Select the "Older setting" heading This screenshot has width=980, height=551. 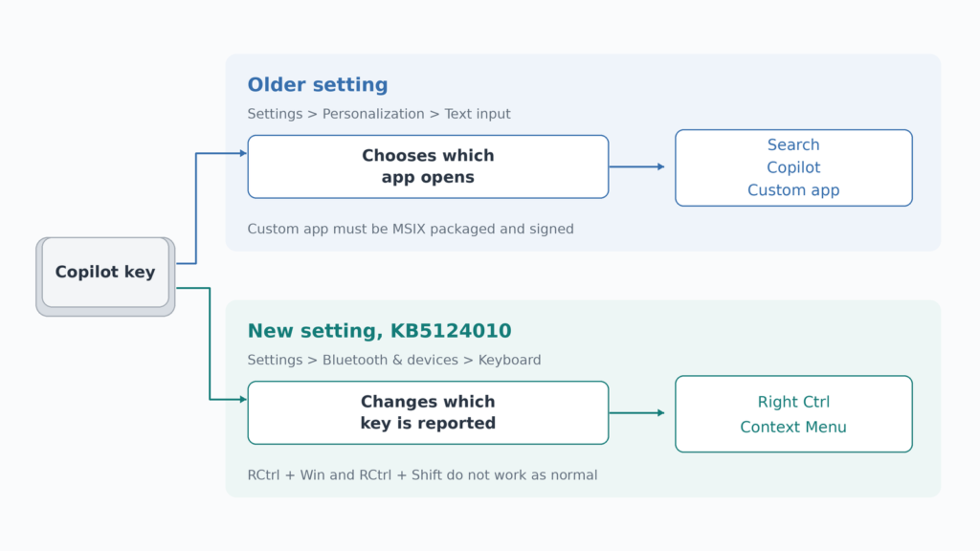[x=318, y=84]
